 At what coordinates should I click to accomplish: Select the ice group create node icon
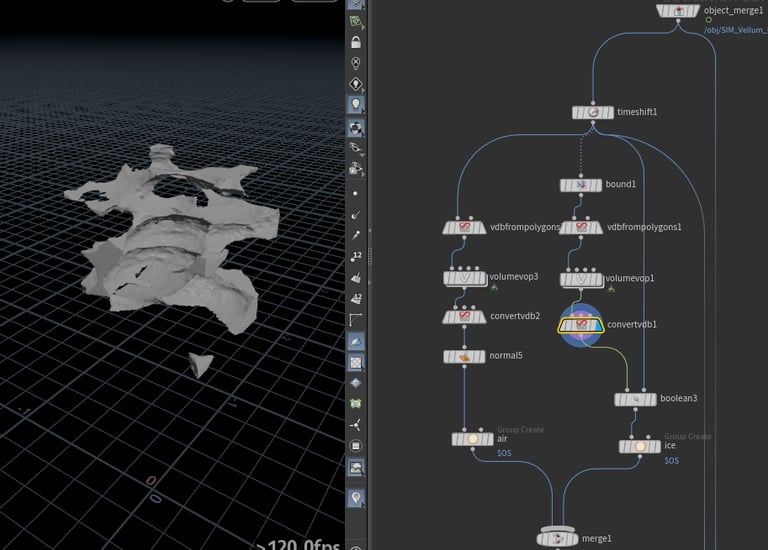pos(640,446)
